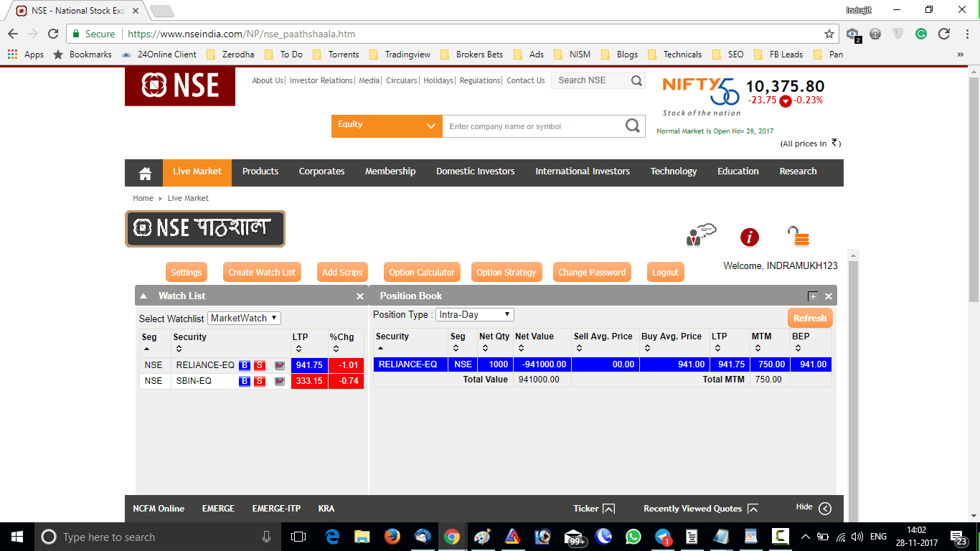
Task: Open the chart icon for RELIANCE-EQ
Action: 280,365
